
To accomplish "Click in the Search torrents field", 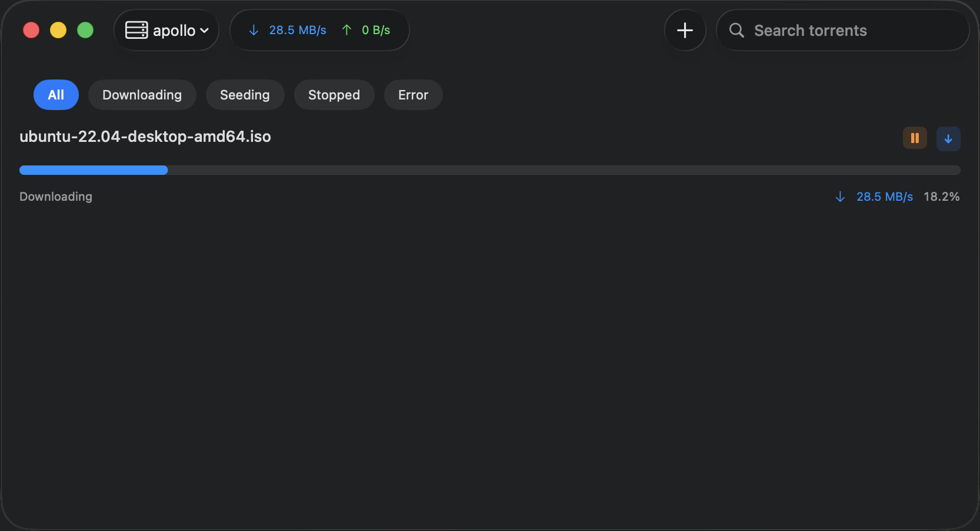I will (842, 30).
